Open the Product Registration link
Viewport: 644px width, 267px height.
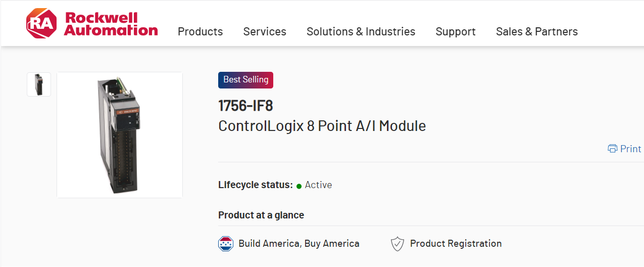456,244
